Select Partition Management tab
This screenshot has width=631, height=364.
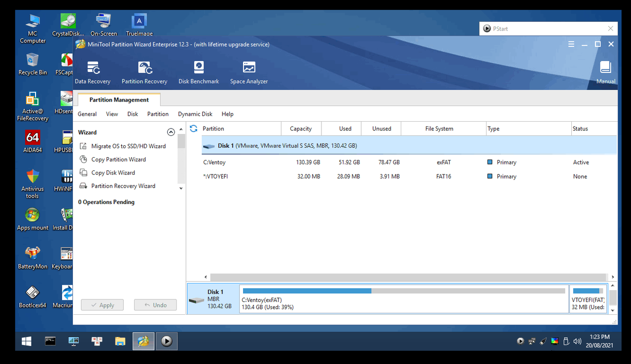click(x=119, y=100)
